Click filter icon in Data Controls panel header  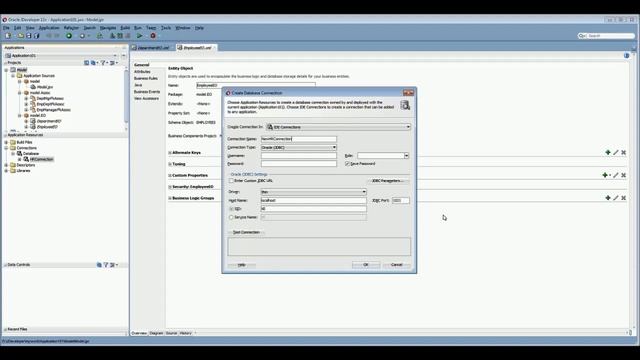[106, 265]
